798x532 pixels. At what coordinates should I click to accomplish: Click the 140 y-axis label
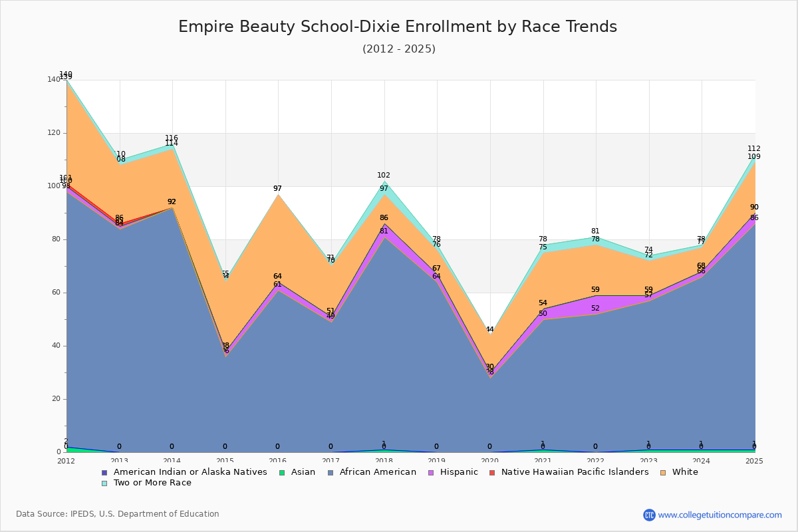(54, 80)
